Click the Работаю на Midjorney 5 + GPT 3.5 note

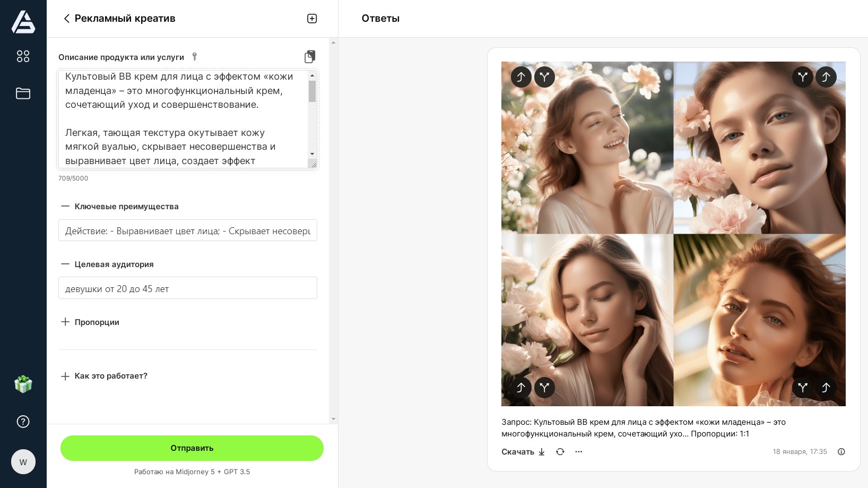tap(192, 472)
